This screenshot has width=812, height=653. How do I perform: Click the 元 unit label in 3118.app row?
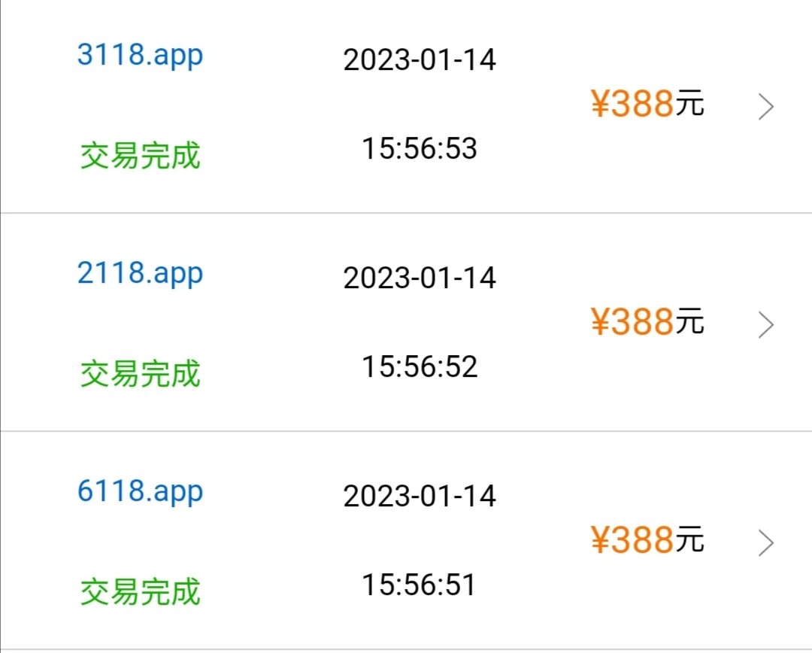point(689,103)
